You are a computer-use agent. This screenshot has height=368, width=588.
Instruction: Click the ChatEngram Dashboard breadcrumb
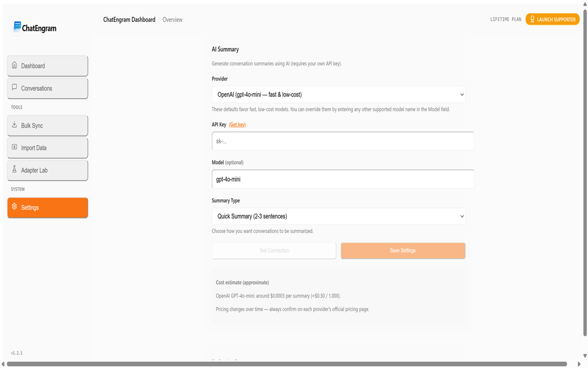[129, 20]
